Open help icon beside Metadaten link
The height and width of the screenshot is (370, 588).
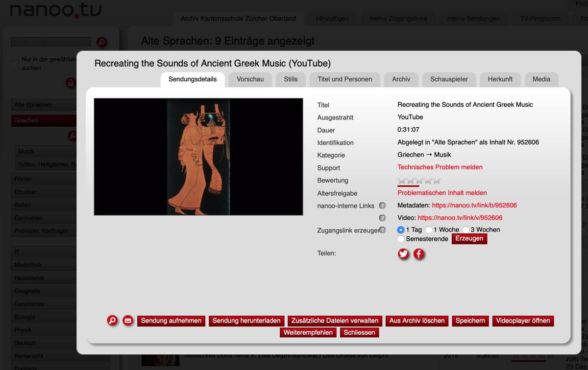pyautogui.click(x=382, y=206)
